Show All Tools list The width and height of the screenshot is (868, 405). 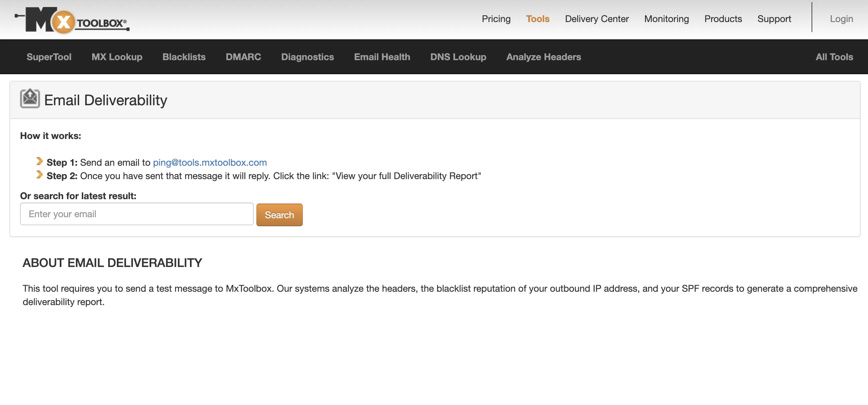(834, 57)
